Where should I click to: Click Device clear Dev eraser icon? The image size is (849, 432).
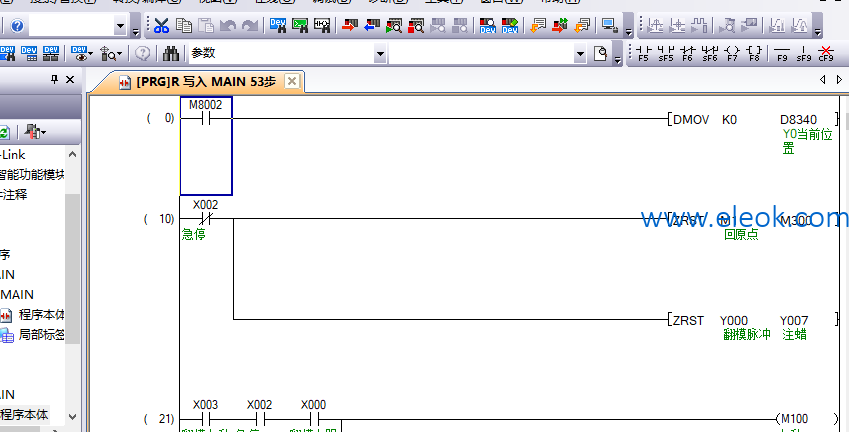pos(510,25)
